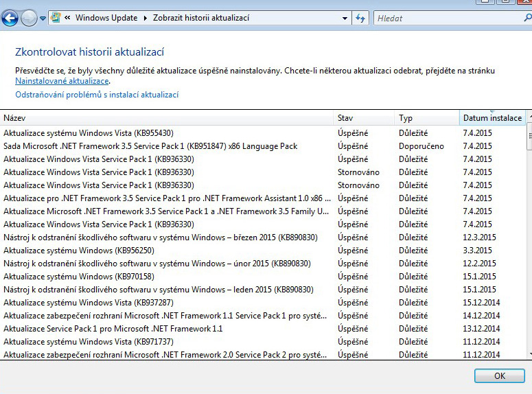Select the update row KB970158

[263, 276]
